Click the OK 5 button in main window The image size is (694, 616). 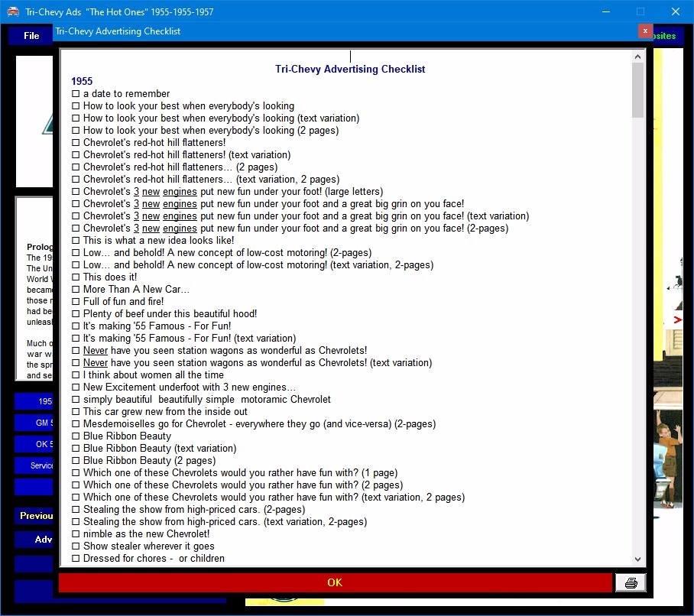click(34, 444)
